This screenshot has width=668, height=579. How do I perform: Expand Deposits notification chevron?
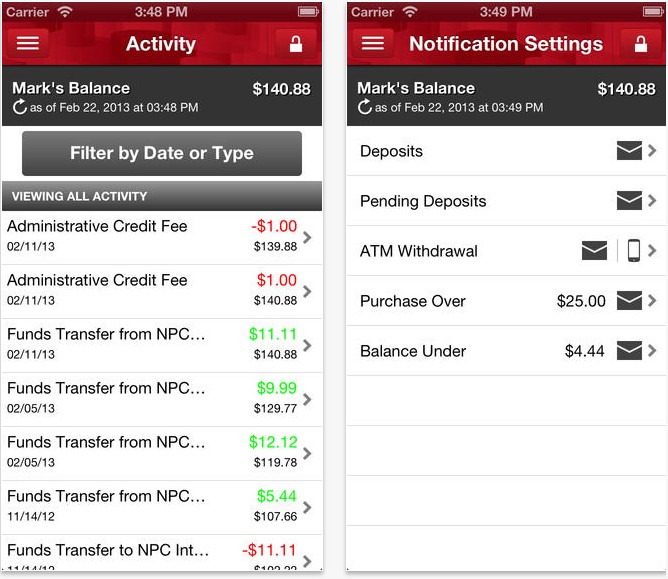(652, 150)
